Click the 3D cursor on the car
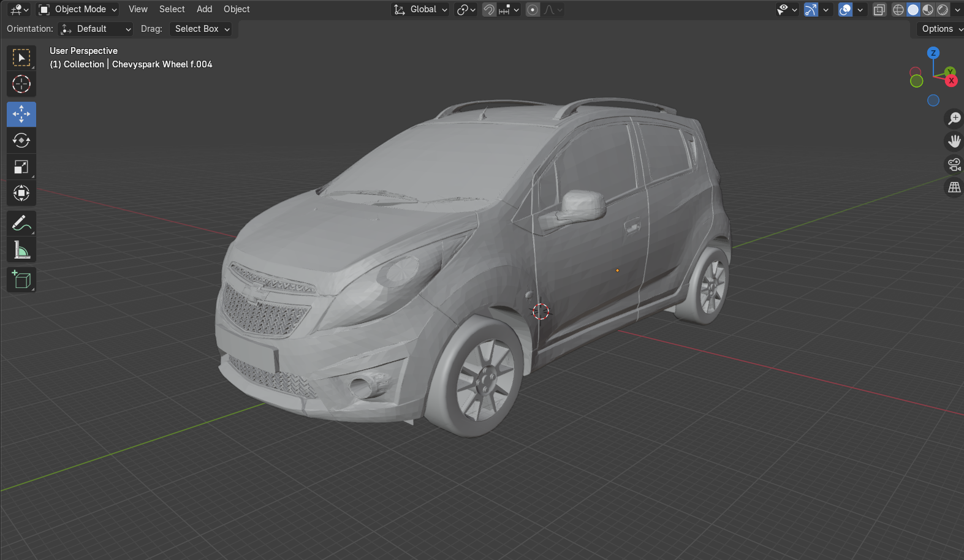Viewport: 964px width, 560px height. coord(541,311)
